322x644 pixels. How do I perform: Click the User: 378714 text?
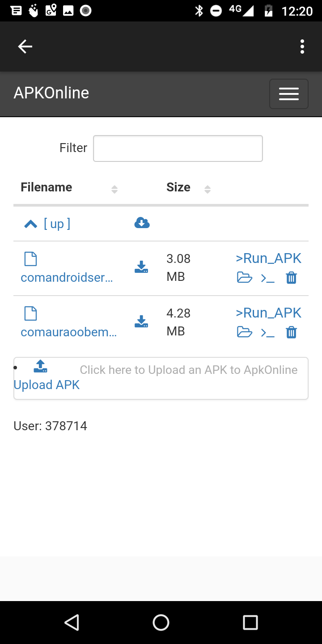50,426
